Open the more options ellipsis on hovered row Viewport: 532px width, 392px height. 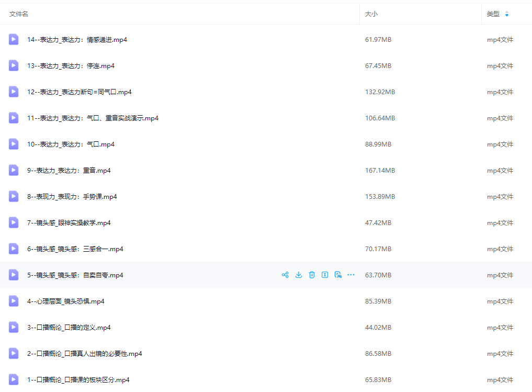point(351,275)
